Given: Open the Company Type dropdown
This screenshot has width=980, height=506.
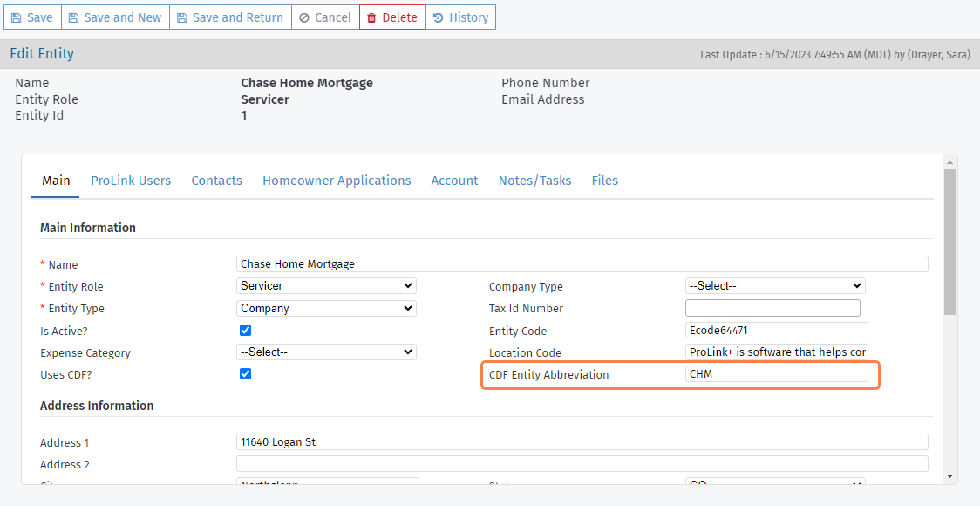Looking at the screenshot, I should coord(774,286).
